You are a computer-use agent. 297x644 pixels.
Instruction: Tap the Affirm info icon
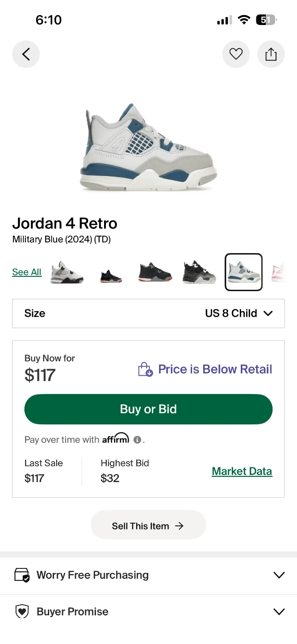(x=138, y=440)
